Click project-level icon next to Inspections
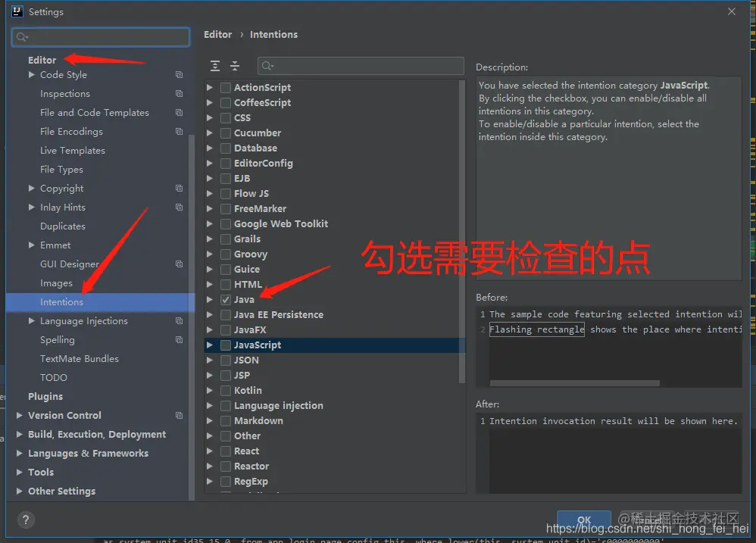Viewport: 756px width, 543px height. click(x=180, y=93)
